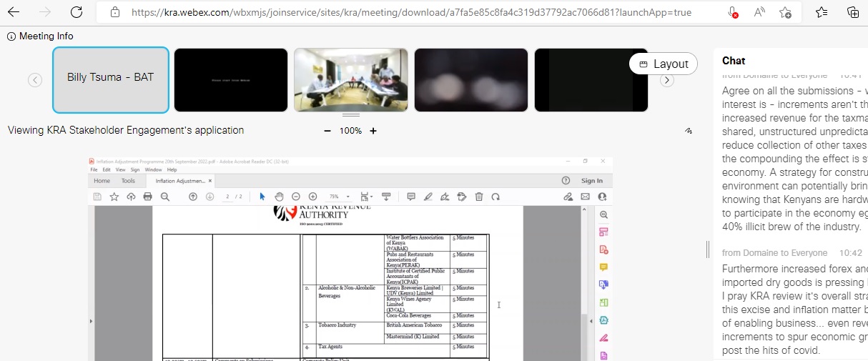Open the browser Favorites list icon
Screen dimensions: 868x361
click(822, 12)
